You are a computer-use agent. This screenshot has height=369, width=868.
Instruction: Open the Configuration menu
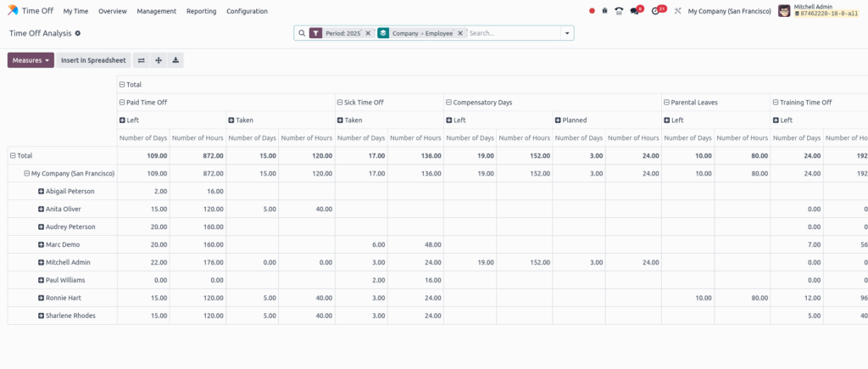(247, 11)
